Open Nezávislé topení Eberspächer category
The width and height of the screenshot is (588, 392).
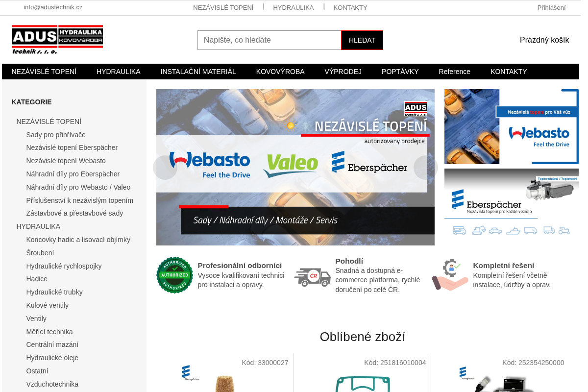pyautogui.click(x=72, y=147)
